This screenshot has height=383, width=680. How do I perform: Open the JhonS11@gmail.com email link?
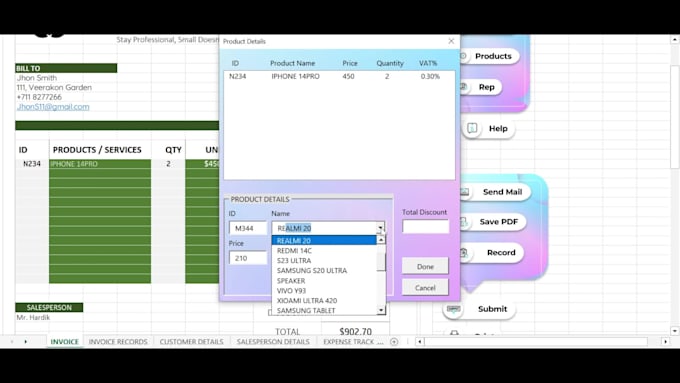(53, 107)
